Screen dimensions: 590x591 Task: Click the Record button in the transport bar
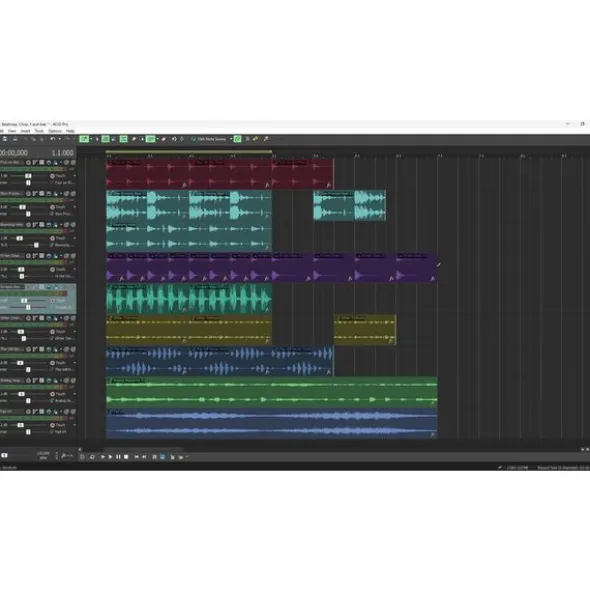pos(82,457)
